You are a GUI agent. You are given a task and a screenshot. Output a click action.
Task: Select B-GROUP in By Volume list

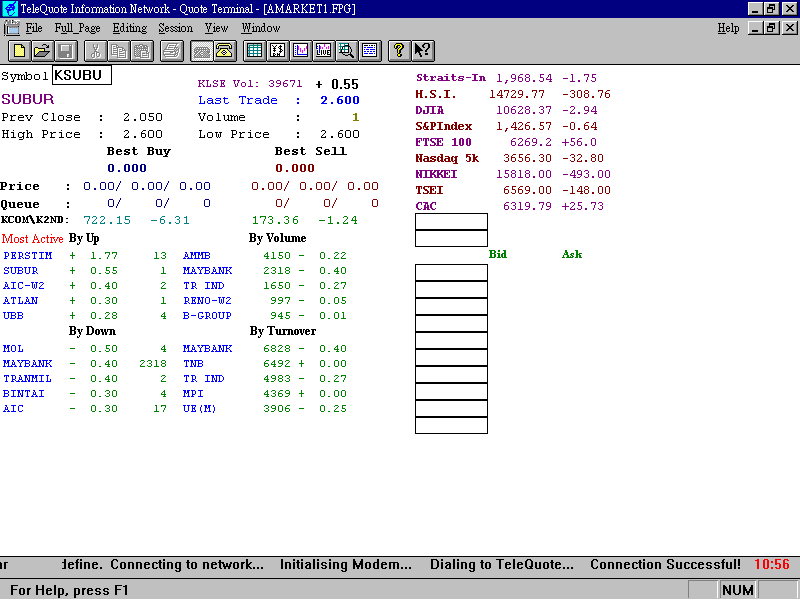tap(207, 316)
